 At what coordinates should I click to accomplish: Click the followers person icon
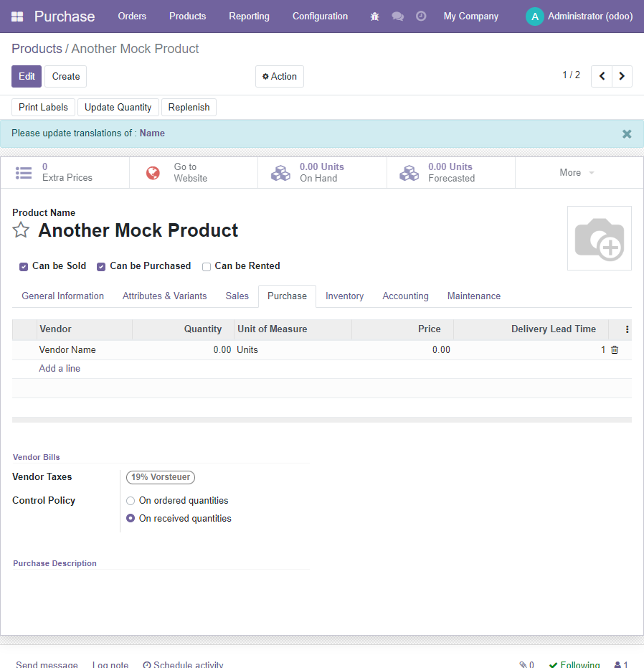(617, 664)
